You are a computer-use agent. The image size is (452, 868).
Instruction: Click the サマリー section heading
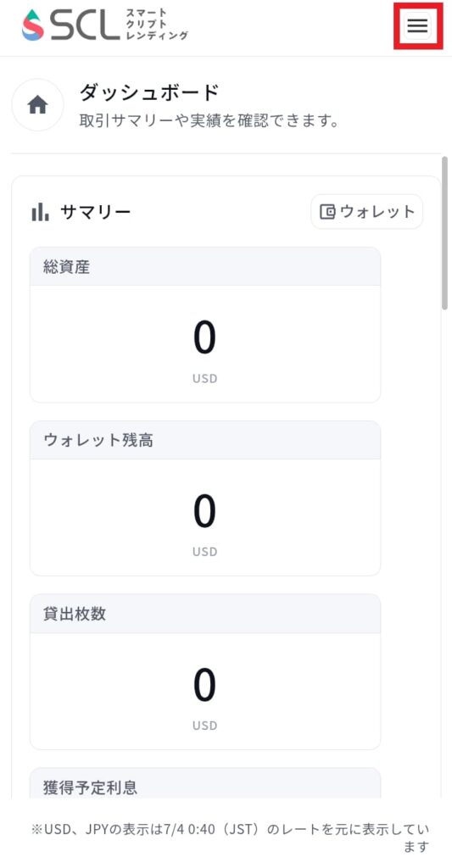[x=95, y=211]
